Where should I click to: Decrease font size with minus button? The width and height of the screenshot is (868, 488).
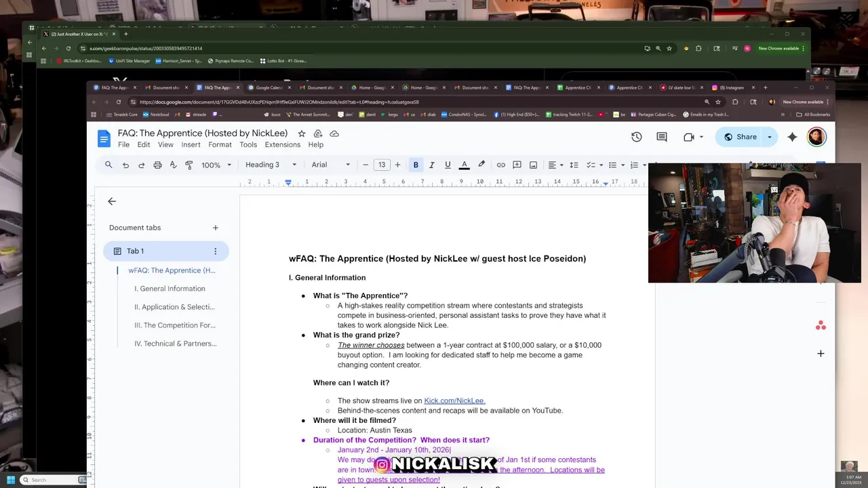click(366, 165)
